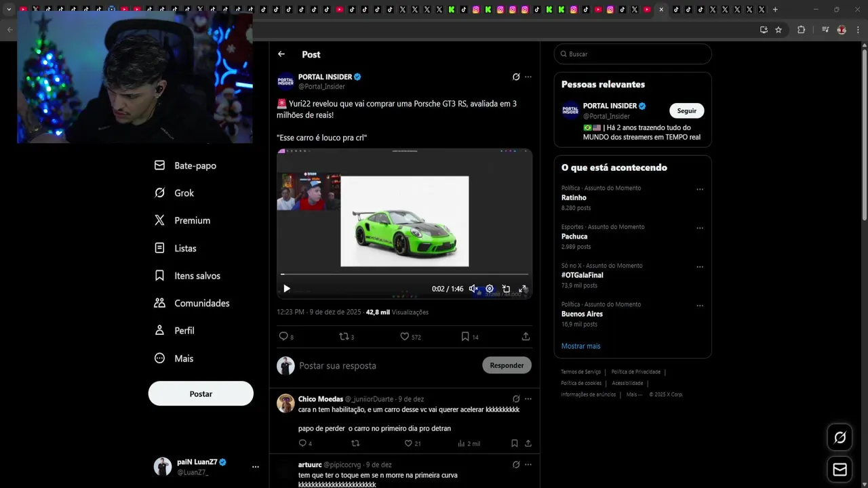This screenshot has height=488, width=868.
Task: Expand the Mais menu in sidebar
Action: (x=174, y=358)
